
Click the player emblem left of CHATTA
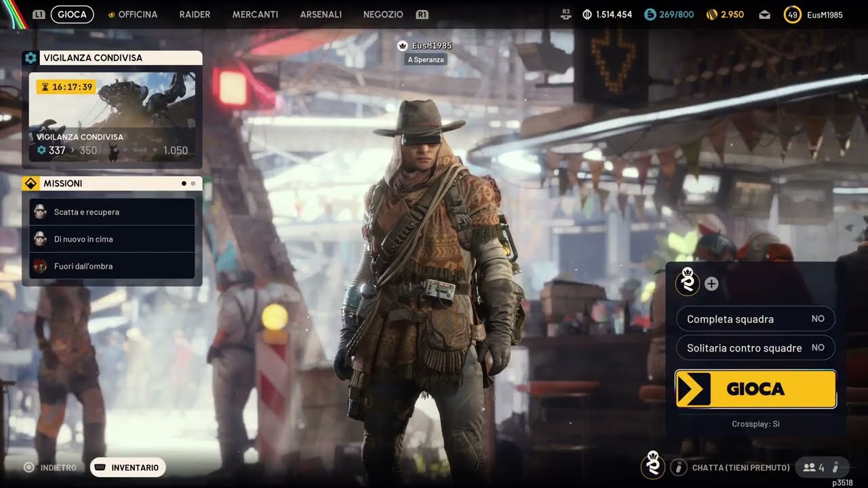[652, 466]
